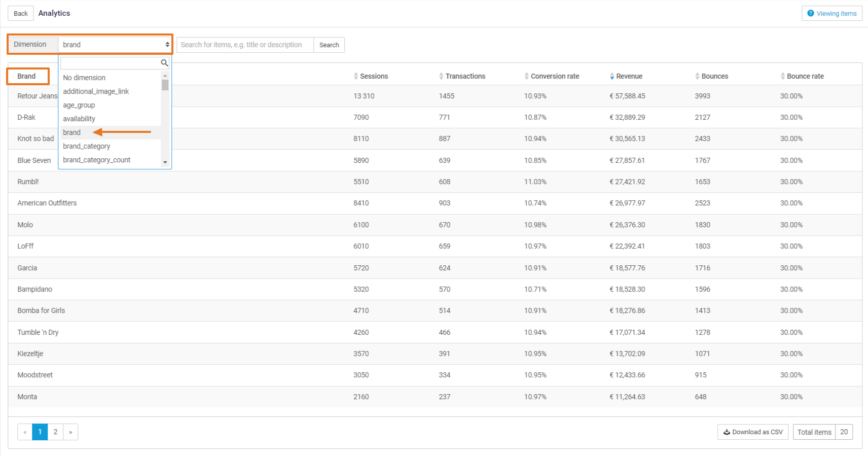Viewport: 868px width, 457px height.
Task: Sort table by Bounces header text
Action: (x=715, y=76)
